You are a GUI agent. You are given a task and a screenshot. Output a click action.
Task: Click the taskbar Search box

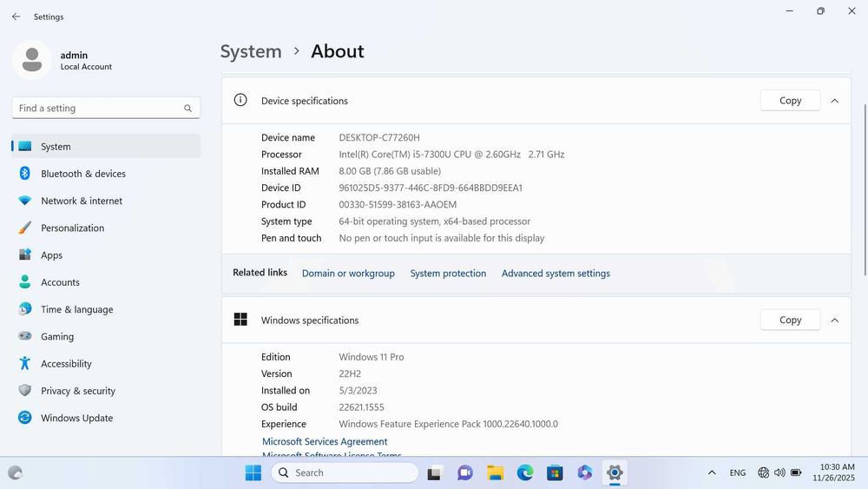(345, 472)
